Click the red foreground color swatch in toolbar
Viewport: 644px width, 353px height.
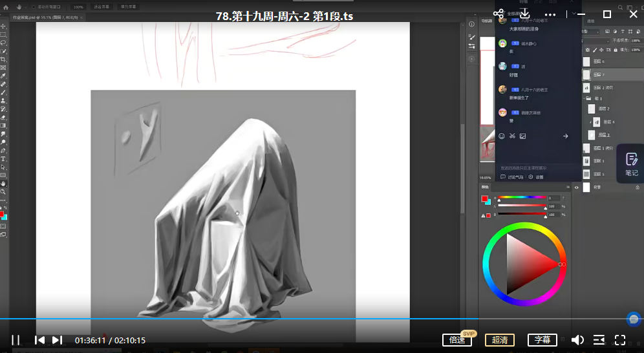1,214
